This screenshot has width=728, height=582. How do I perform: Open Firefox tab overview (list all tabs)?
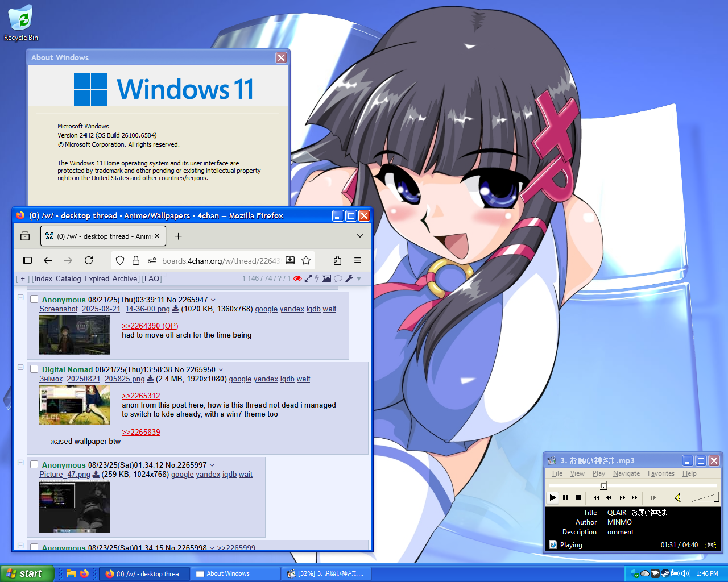click(25, 236)
